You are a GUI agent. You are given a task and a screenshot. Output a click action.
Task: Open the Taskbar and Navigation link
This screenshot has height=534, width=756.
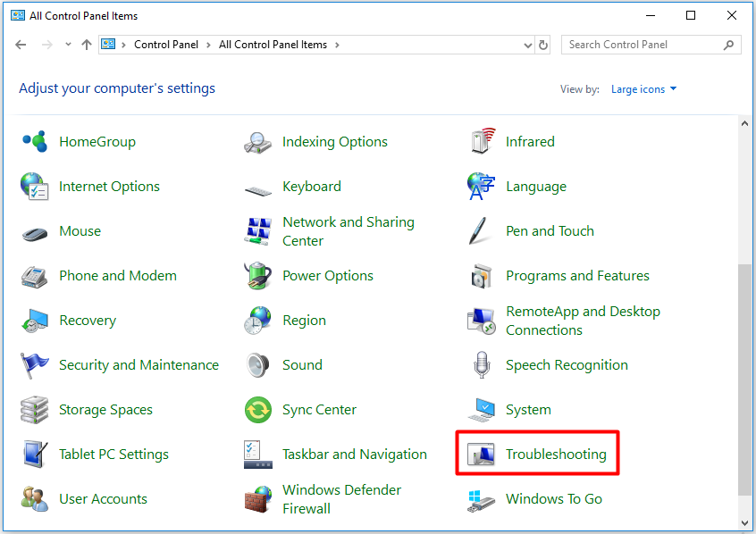click(x=355, y=454)
